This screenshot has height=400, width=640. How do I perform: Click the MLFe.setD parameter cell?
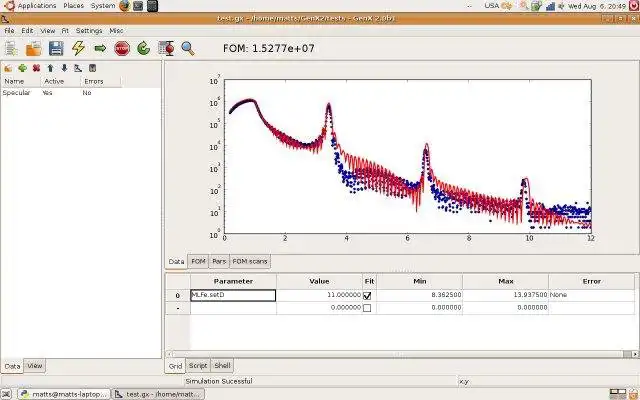[233, 295]
